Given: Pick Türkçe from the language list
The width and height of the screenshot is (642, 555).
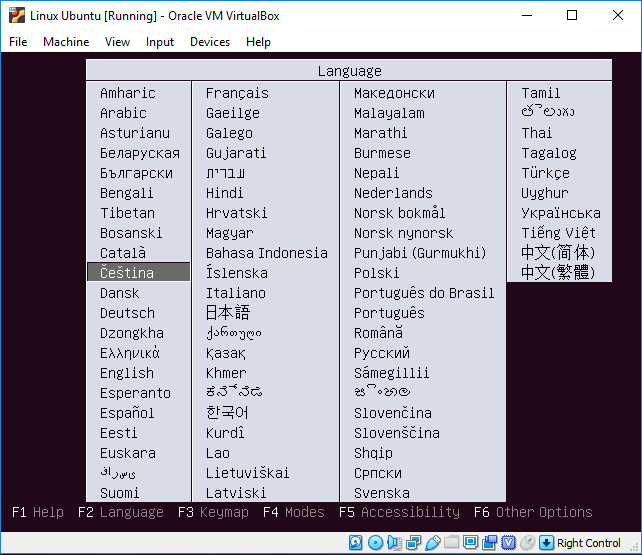Looking at the screenshot, I should click(x=545, y=173).
